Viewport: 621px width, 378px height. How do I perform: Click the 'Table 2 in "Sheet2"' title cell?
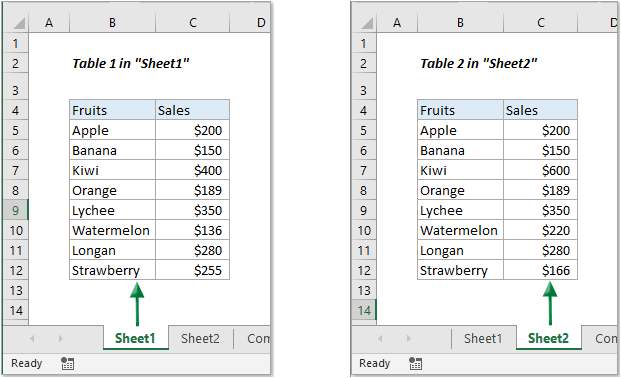[478, 63]
